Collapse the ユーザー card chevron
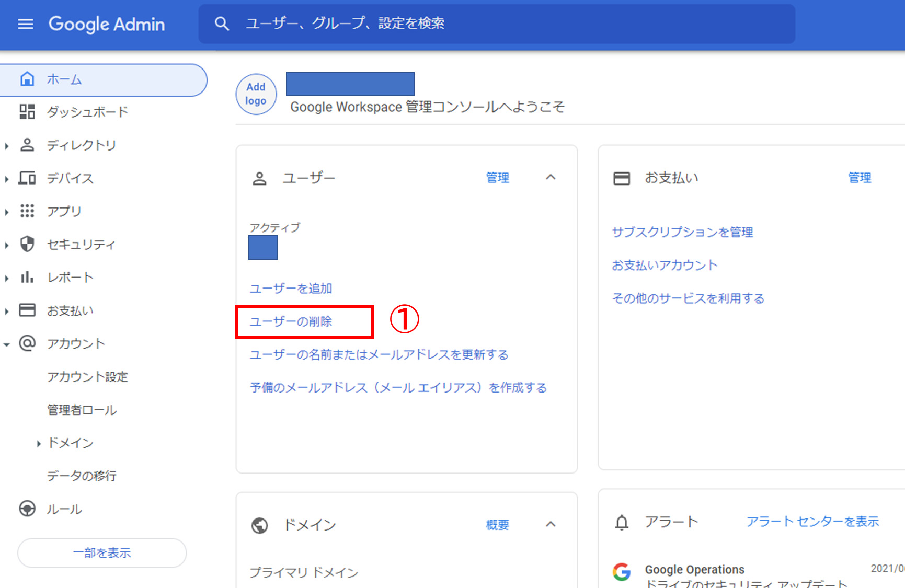Screen dimensions: 905x588 pyautogui.click(x=551, y=177)
